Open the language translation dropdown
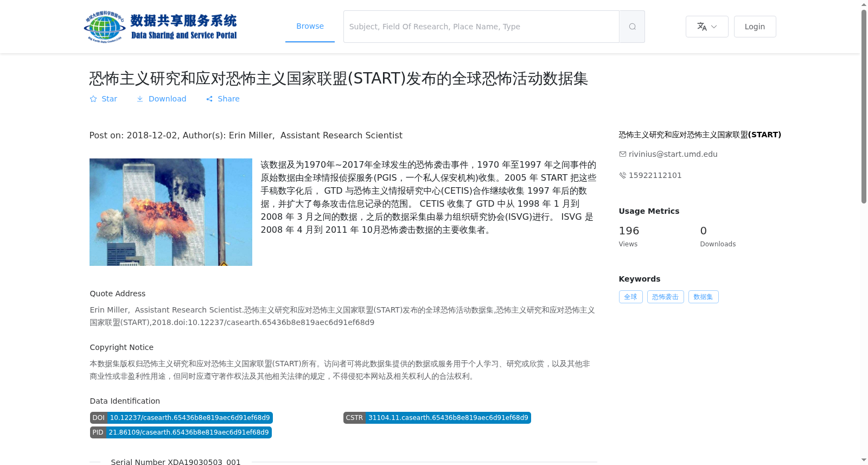 point(707,27)
